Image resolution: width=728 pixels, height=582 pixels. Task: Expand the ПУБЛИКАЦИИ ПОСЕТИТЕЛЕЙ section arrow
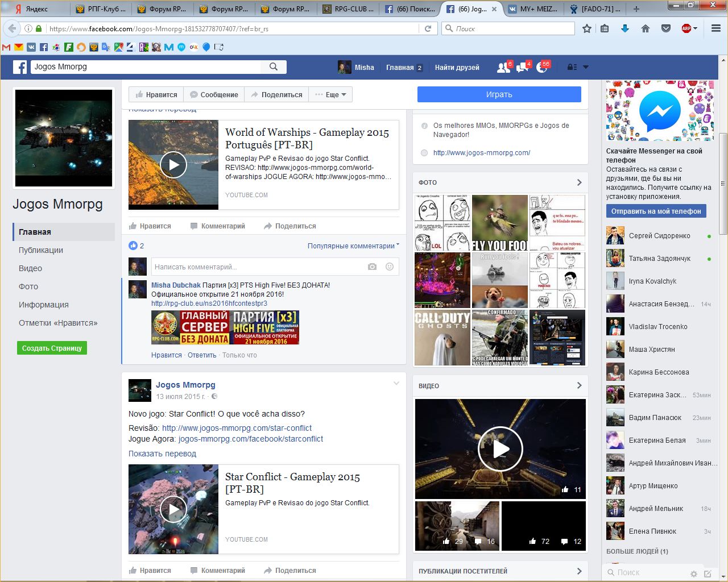coord(579,571)
